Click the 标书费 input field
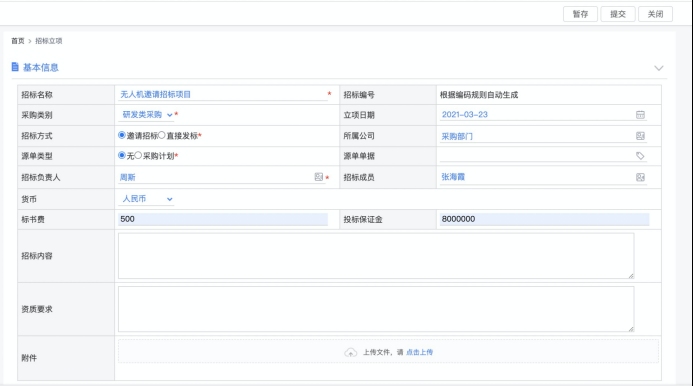Screen dimensions: 693x386 click(x=223, y=219)
